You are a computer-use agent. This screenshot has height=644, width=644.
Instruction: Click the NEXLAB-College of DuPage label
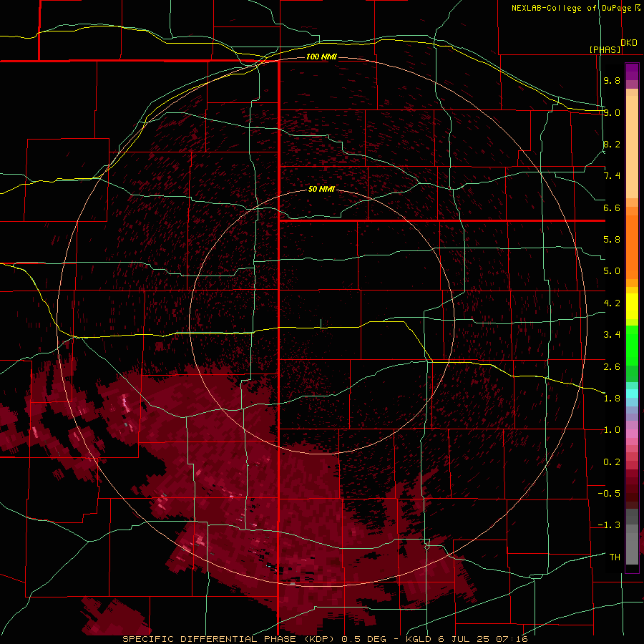(x=571, y=8)
